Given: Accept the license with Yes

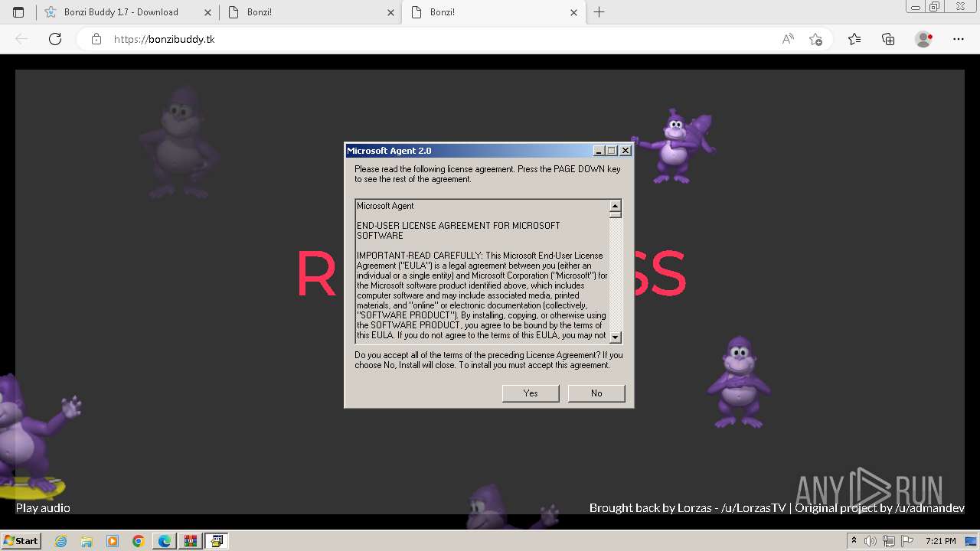Looking at the screenshot, I should (531, 393).
